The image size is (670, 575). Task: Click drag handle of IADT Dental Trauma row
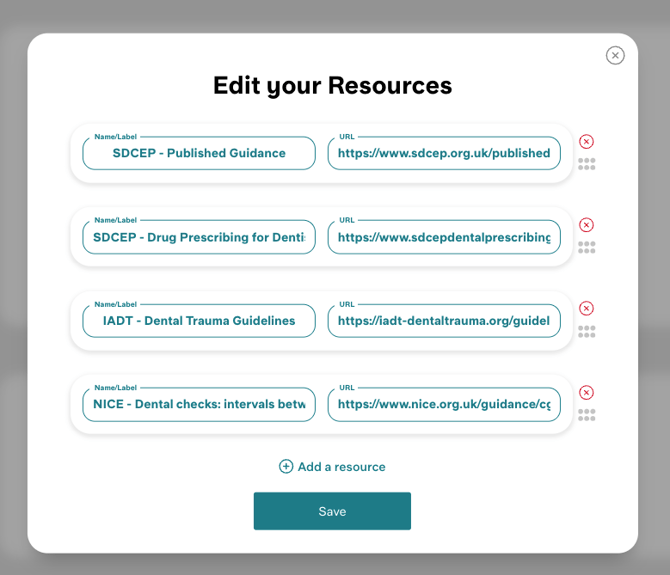pyautogui.click(x=587, y=331)
